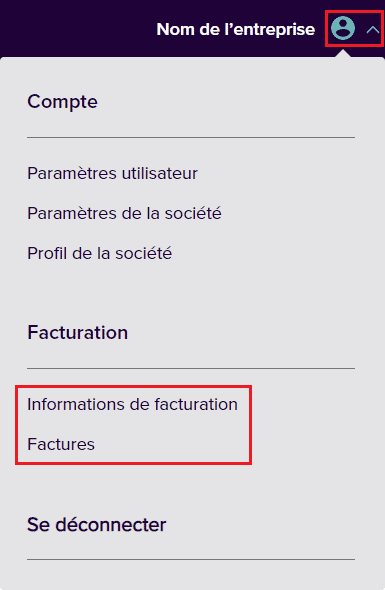
Task: Open Informations de facturation
Action: (132, 404)
